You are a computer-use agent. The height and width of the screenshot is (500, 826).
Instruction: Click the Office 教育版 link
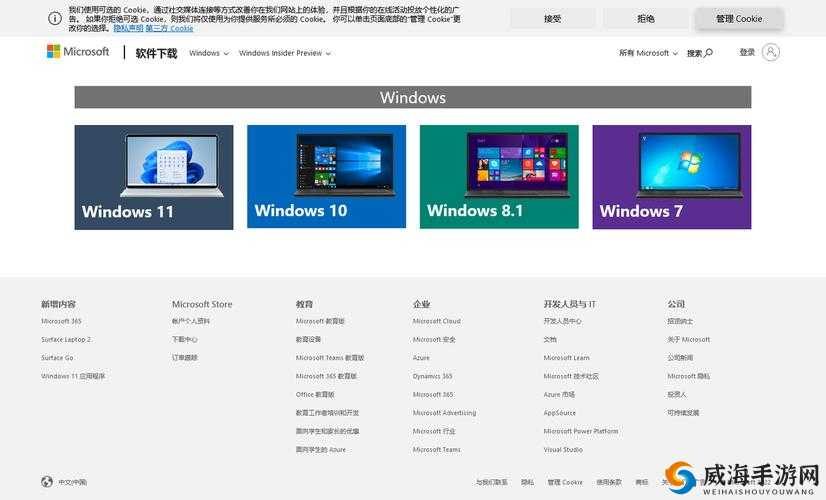[x=315, y=395]
